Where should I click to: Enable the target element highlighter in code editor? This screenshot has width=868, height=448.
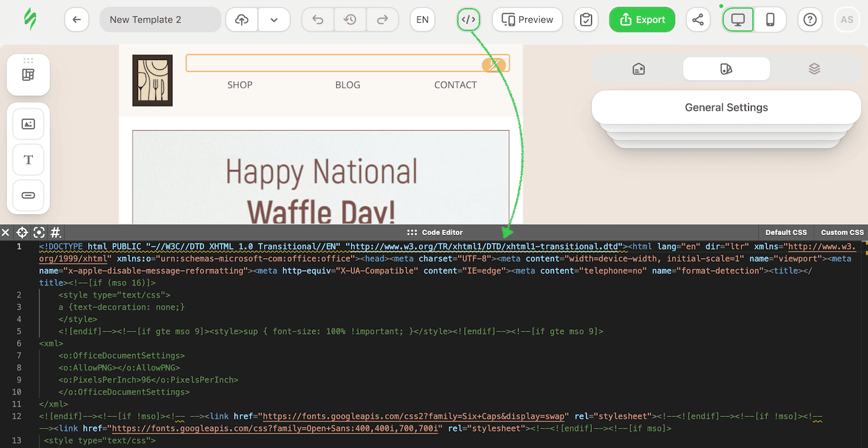22,232
